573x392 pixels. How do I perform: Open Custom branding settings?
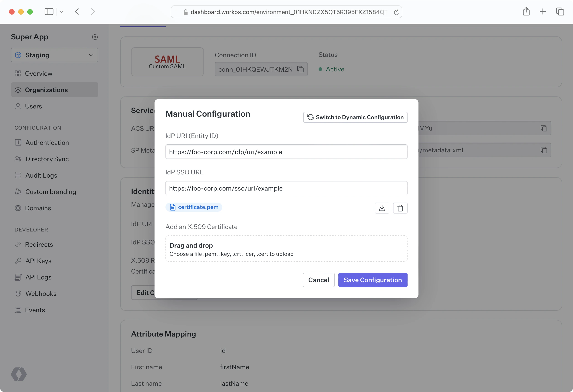pyautogui.click(x=54, y=192)
